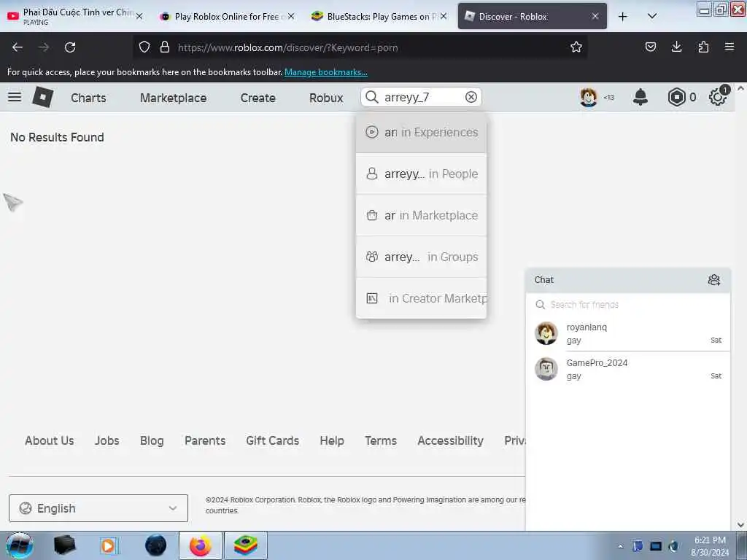Search arreyy_7 in People
This screenshot has height=560, width=747.
[x=421, y=174]
